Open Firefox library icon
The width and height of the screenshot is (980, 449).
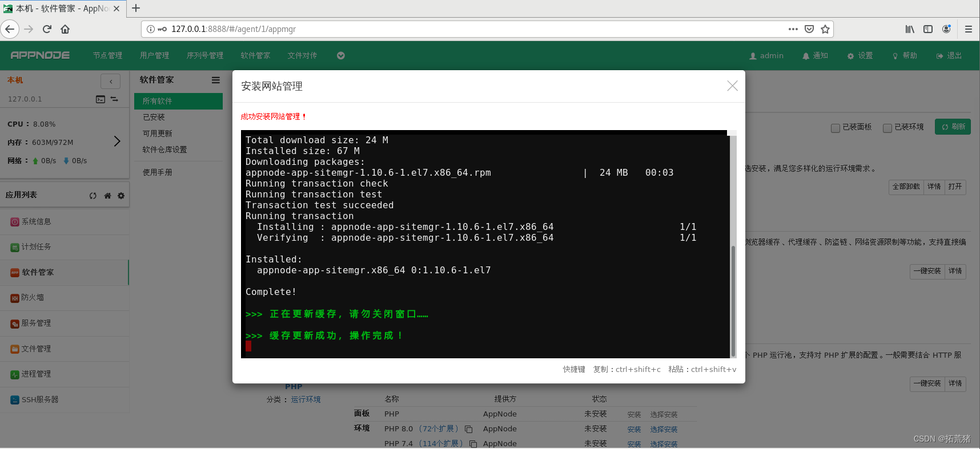910,29
